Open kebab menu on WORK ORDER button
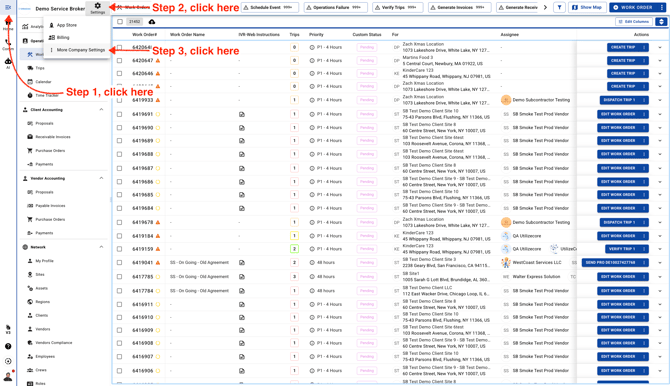Viewport: 670px width, 386px height. click(661, 7)
